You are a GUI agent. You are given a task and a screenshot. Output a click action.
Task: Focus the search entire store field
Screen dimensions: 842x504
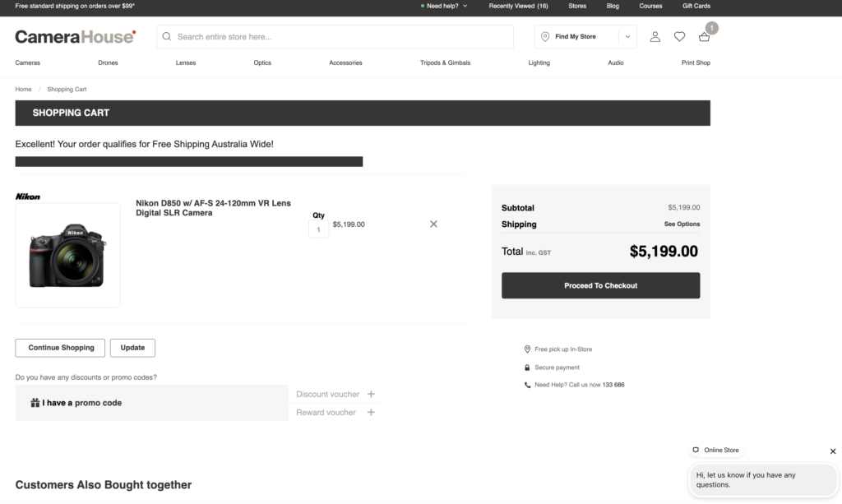[x=335, y=36]
